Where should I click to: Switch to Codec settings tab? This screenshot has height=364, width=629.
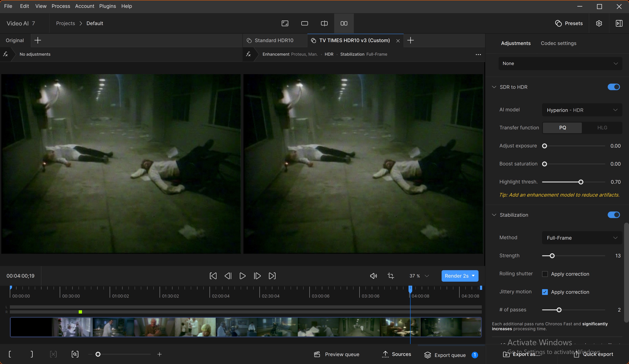559,43
